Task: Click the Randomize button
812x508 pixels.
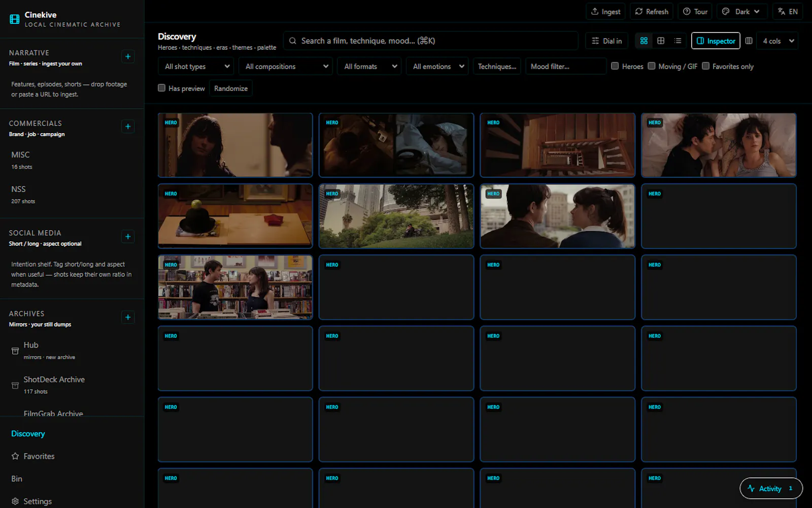Action: 231,88
